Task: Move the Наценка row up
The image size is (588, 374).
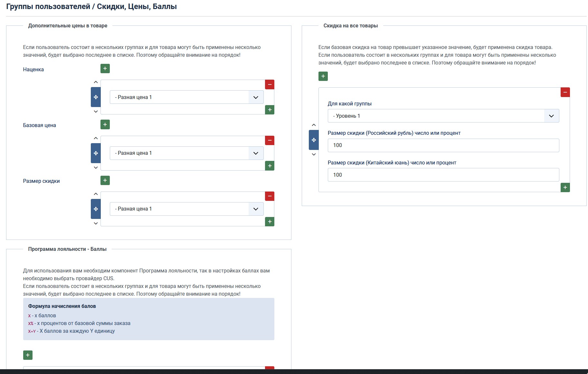Action: pos(96,82)
